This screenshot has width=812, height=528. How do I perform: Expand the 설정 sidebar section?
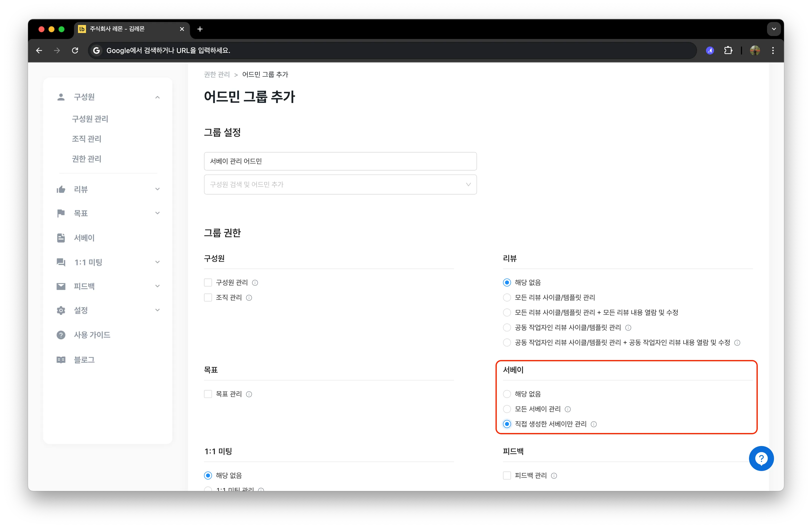tap(157, 310)
